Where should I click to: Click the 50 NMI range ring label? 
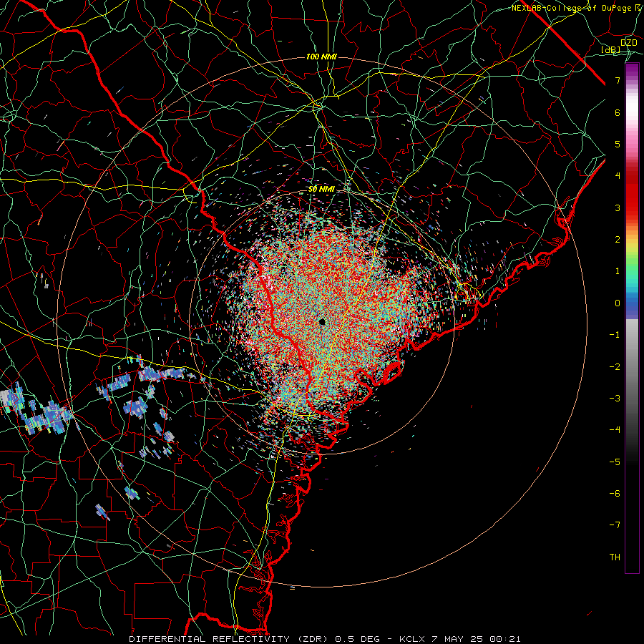321,189
